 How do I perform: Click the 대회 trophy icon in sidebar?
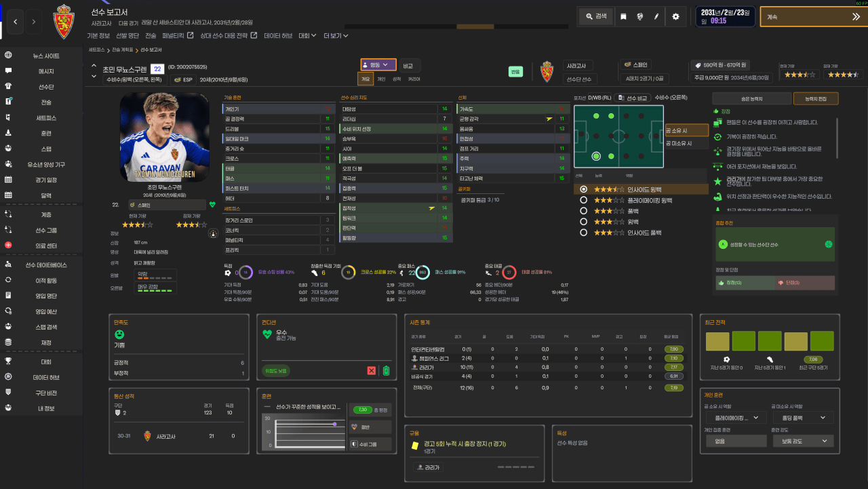point(8,361)
